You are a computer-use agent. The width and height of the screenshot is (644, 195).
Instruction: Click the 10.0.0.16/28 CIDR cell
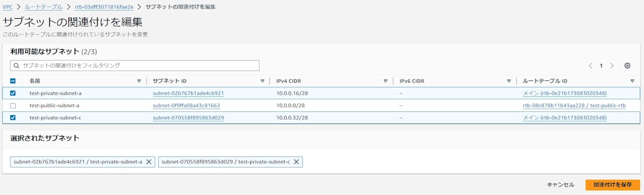[x=292, y=93]
